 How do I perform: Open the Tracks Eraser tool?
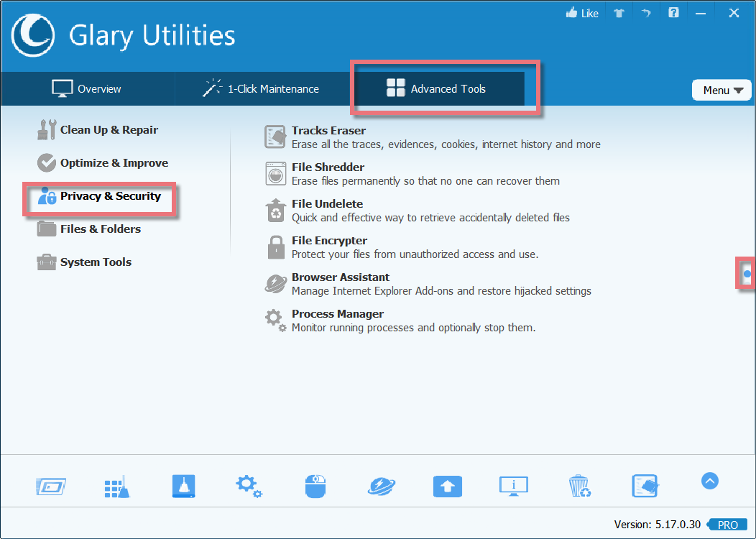[328, 131]
